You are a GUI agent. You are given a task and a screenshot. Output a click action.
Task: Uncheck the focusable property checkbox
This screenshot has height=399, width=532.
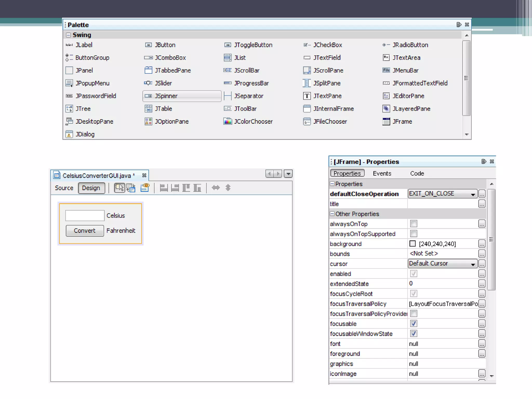pyautogui.click(x=414, y=324)
